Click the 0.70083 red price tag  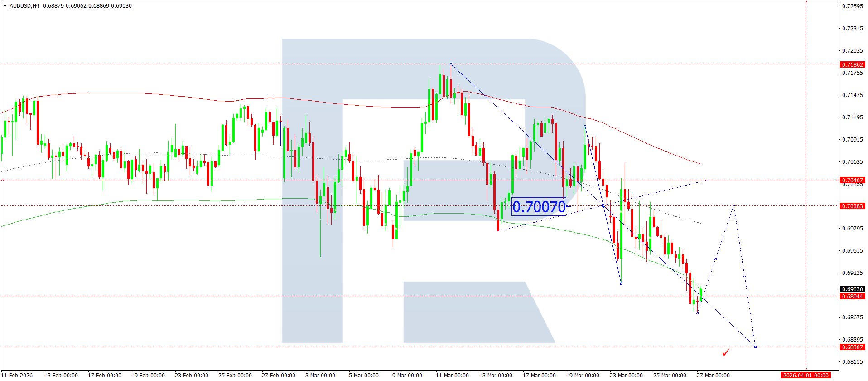click(852, 206)
